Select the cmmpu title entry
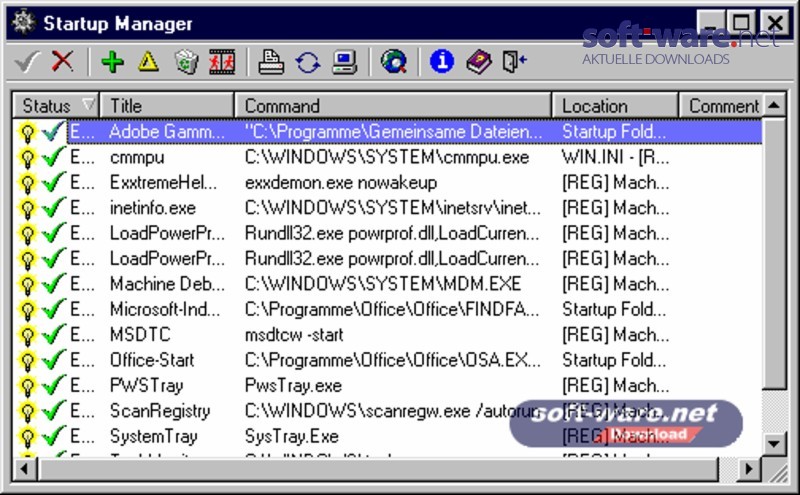 (x=137, y=158)
